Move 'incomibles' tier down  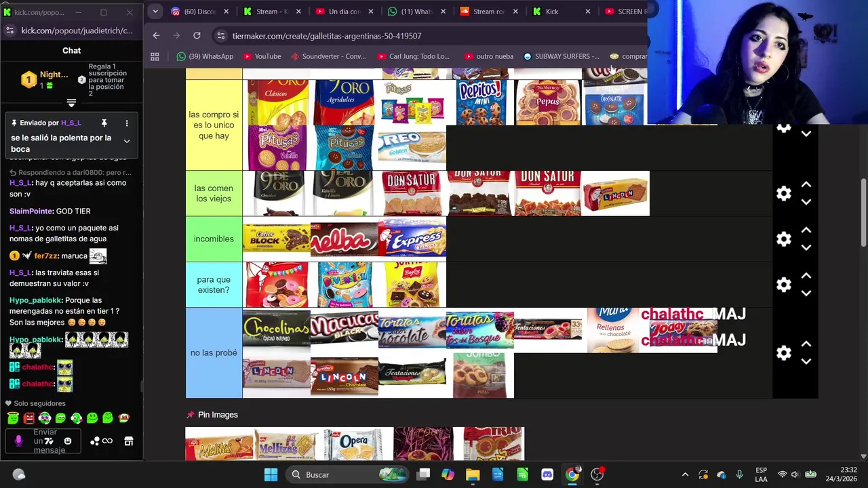tap(806, 247)
